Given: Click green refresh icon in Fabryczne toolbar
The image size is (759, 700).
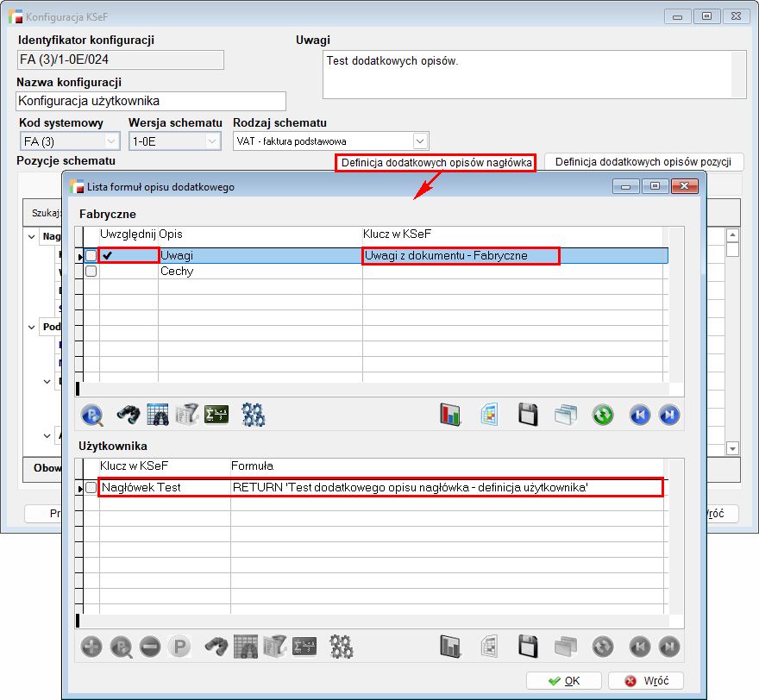Looking at the screenshot, I should click(x=603, y=415).
